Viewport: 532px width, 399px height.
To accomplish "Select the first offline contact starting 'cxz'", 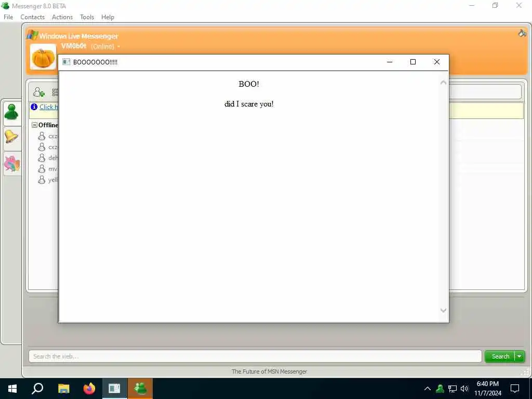I will click(48, 136).
